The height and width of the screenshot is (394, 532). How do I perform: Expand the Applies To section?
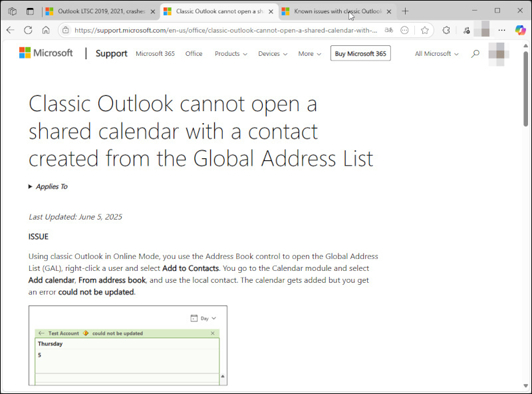[48, 186]
